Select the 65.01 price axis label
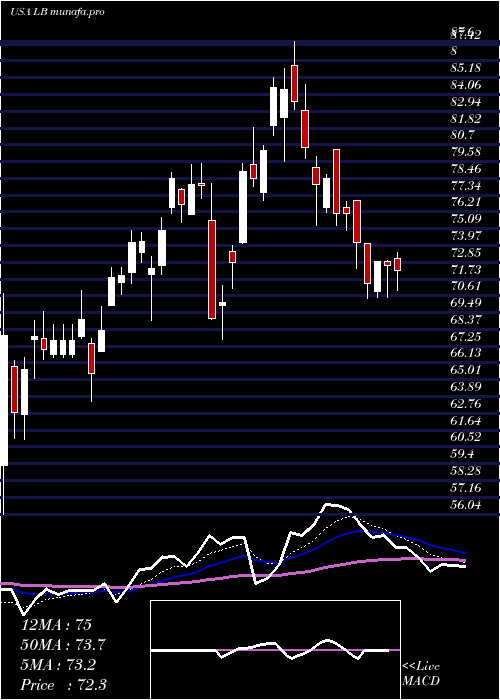Image resolution: width=500 pixels, height=700 pixels. [x=466, y=369]
